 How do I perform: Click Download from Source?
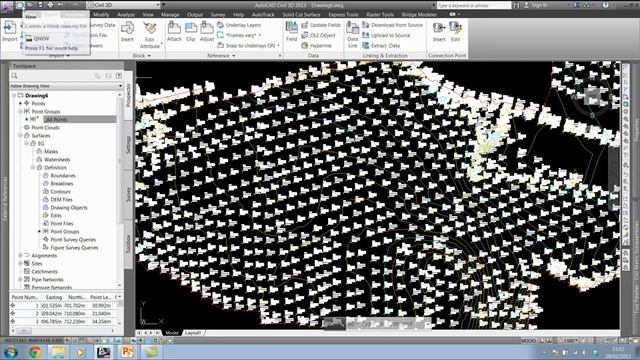(x=392, y=25)
